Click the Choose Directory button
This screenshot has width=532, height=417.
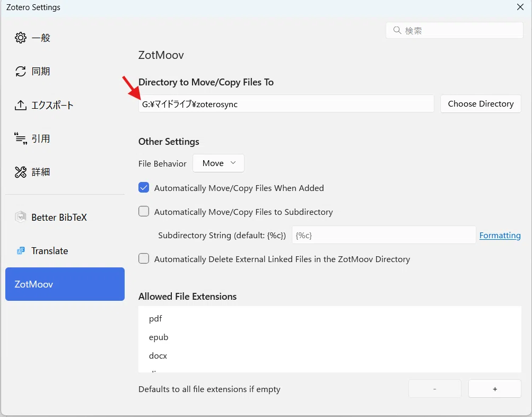pos(481,104)
